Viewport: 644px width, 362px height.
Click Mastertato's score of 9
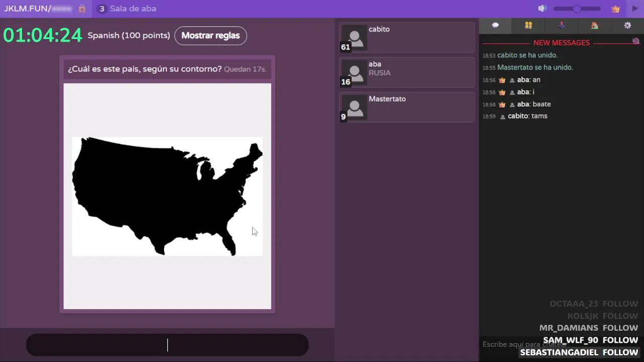343,117
